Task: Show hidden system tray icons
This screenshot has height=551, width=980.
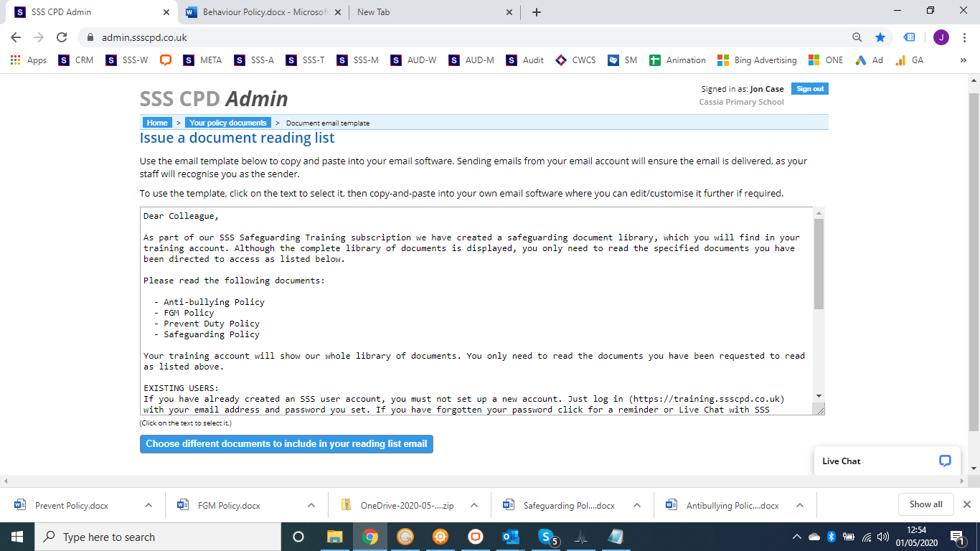Action: pyautogui.click(x=796, y=537)
